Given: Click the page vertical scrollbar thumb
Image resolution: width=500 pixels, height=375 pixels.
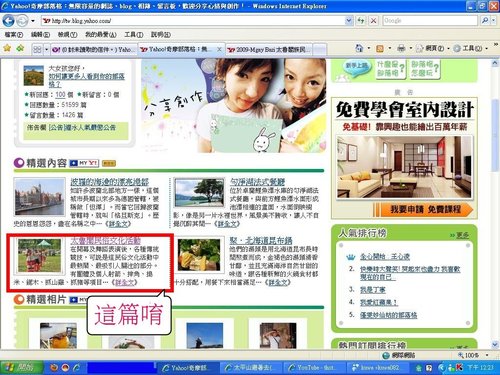Looking at the screenshot, I should click(x=495, y=135).
